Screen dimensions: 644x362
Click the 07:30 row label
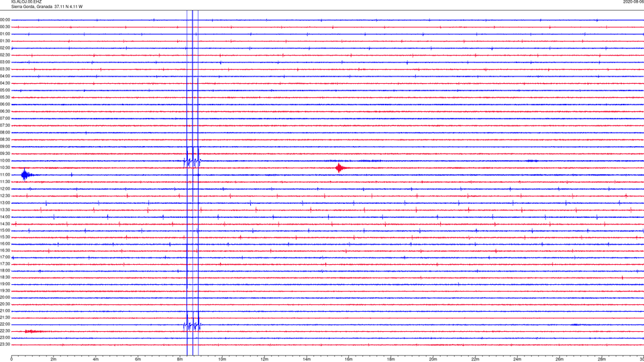[x=5, y=125]
